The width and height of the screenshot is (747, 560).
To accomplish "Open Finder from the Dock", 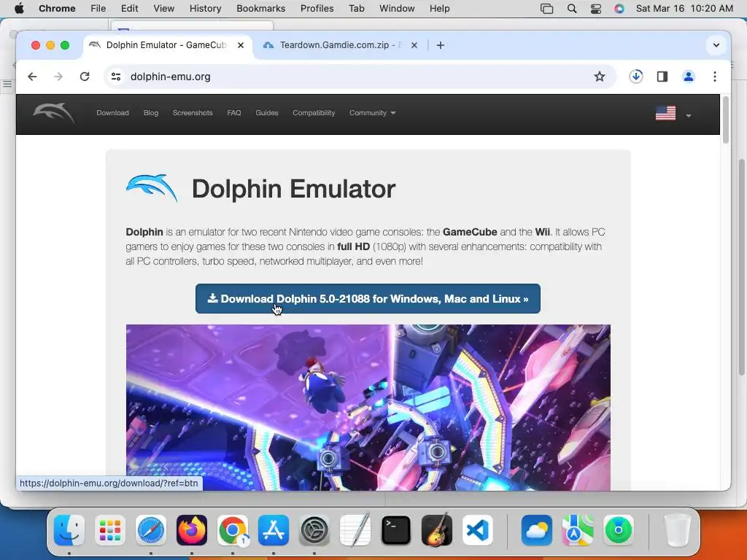I will 69,530.
